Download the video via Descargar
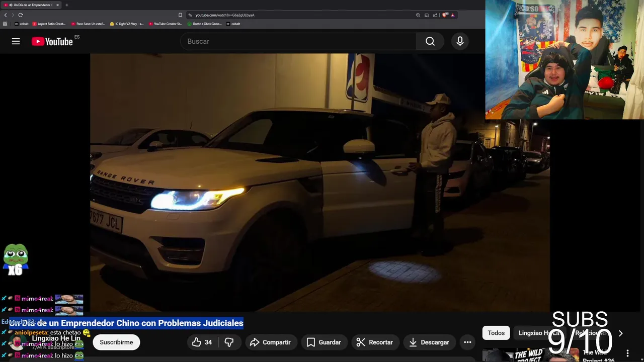 coord(429,342)
